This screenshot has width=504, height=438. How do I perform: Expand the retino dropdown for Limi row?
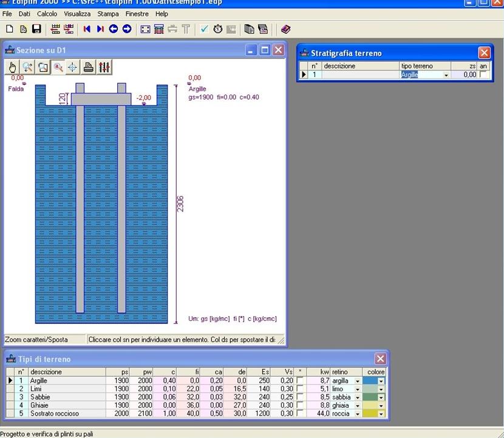click(358, 389)
